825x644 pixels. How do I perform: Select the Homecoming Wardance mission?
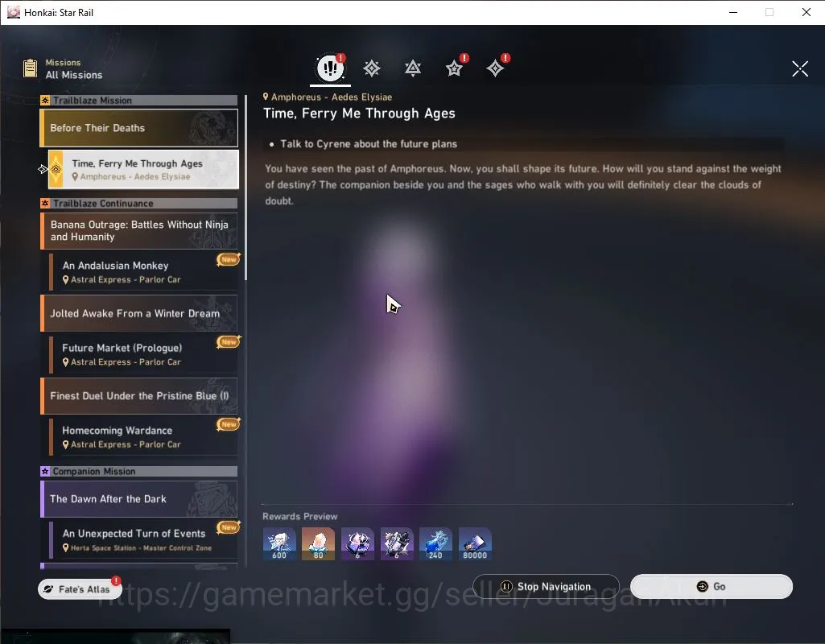click(x=143, y=436)
